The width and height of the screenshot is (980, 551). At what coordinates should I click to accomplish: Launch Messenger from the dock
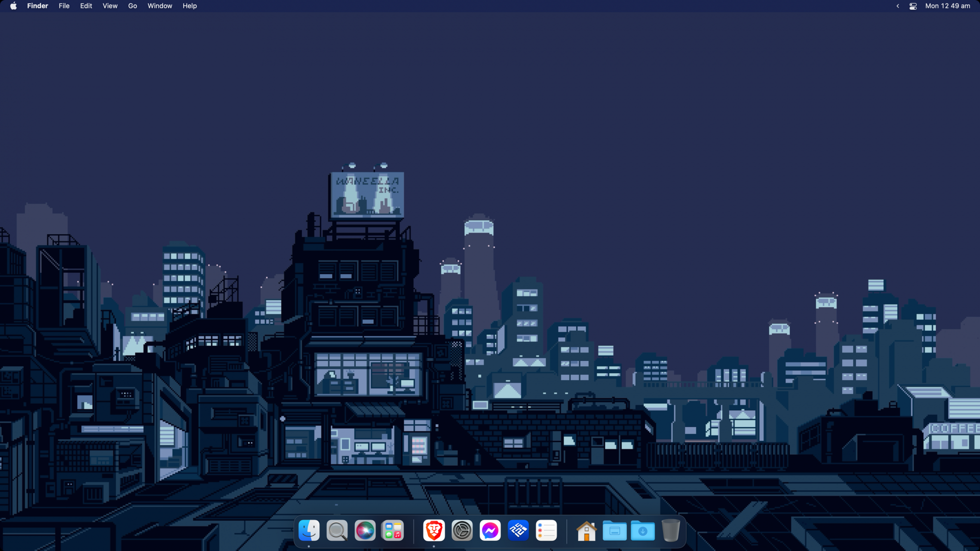490,530
